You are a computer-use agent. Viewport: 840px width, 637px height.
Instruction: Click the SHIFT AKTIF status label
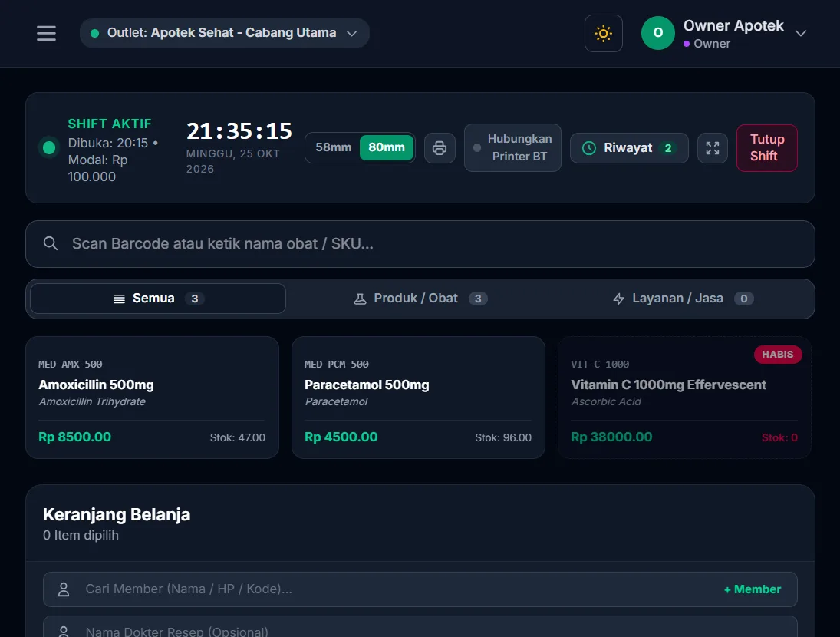click(110, 124)
